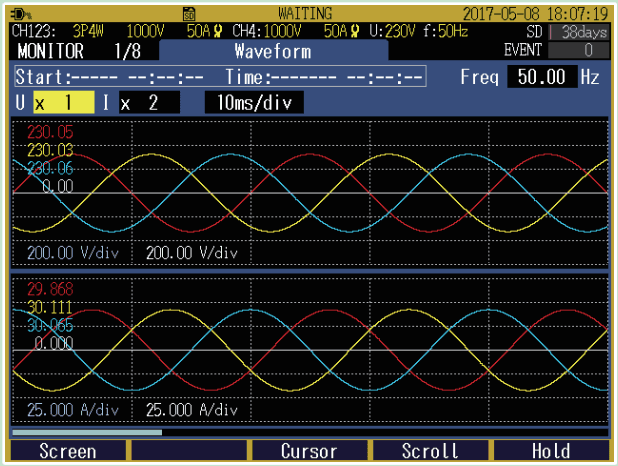Select the U voltage zoom x1 field
The image size is (618, 466).
point(62,102)
